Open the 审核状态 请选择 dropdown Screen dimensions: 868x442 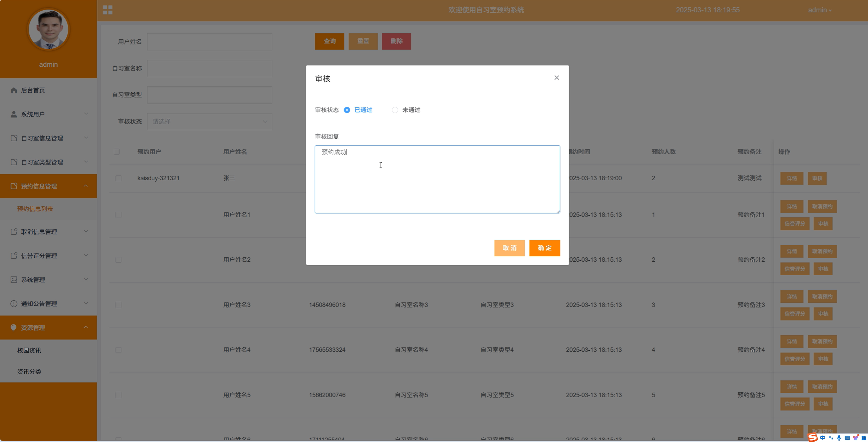(209, 122)
